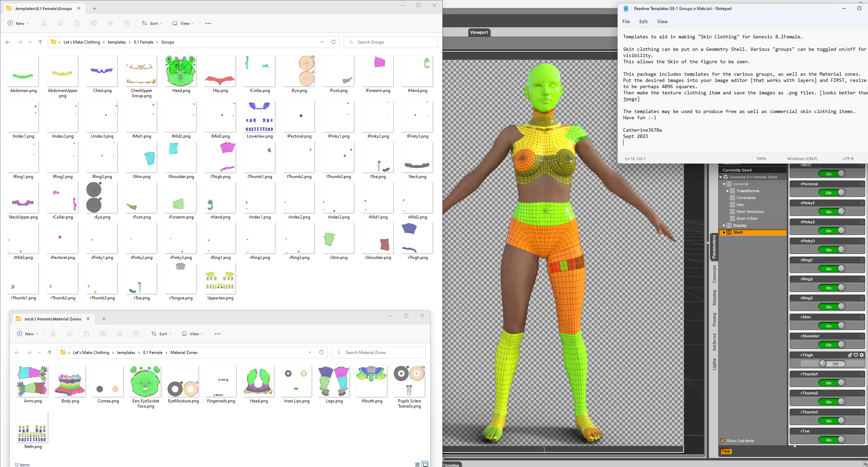Turn rThigh shell group on
Viewport: 868px width, 467px height.
click(x=832, y=364)
